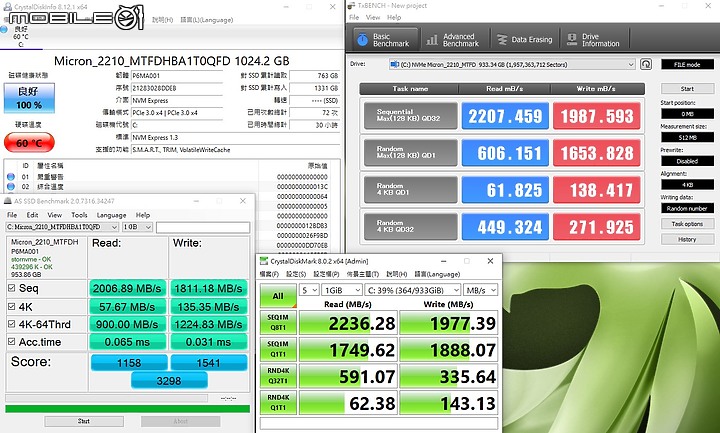Click AS SSD Benchmark title bar app icon
The image size is (720, 433).
[8, 201]
